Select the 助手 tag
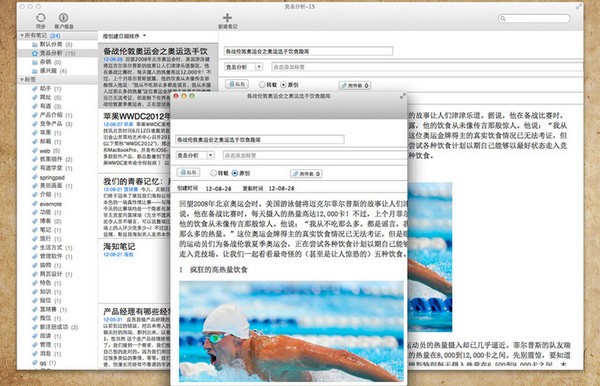This screenshot has width=600, height=386. point(46,88)
